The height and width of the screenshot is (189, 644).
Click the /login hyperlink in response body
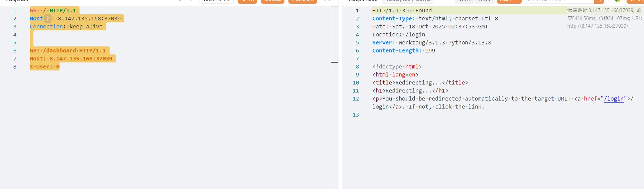[x=614, y=99]
